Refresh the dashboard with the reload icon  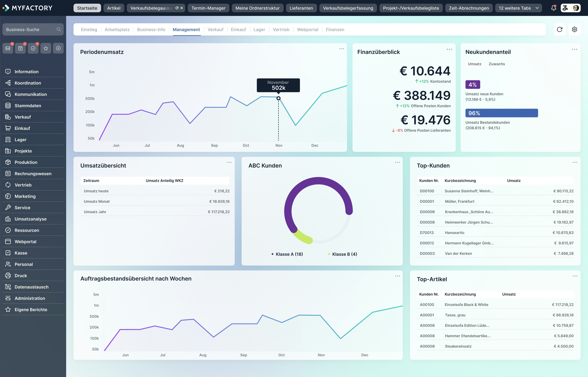(560, 29)
